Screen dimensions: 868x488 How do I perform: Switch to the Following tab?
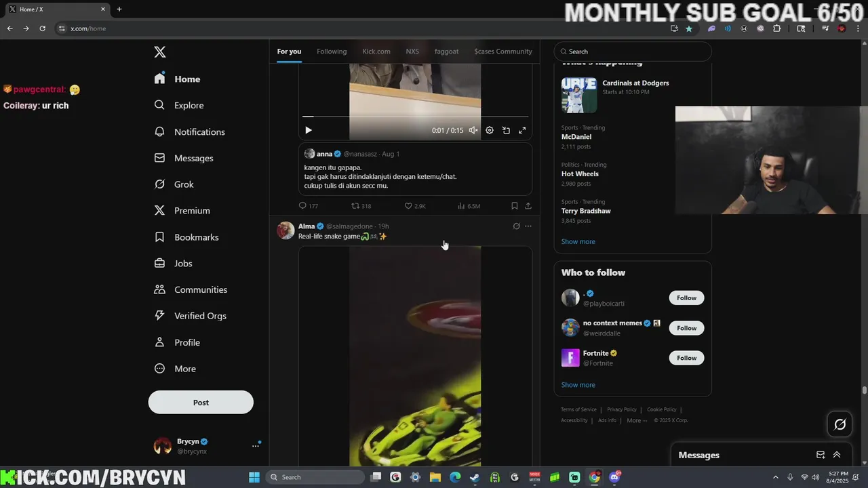tap(332, 52)
